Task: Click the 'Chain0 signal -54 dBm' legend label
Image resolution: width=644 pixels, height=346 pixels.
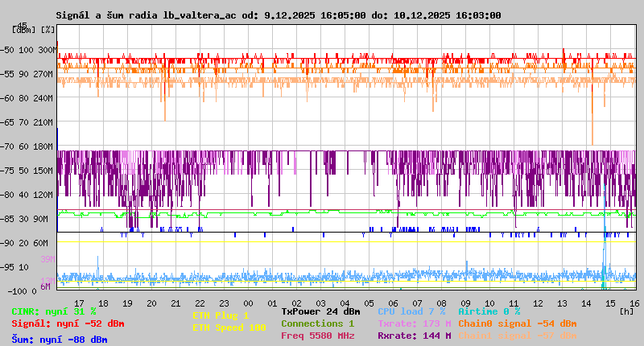Action: (x=518, y=323)
